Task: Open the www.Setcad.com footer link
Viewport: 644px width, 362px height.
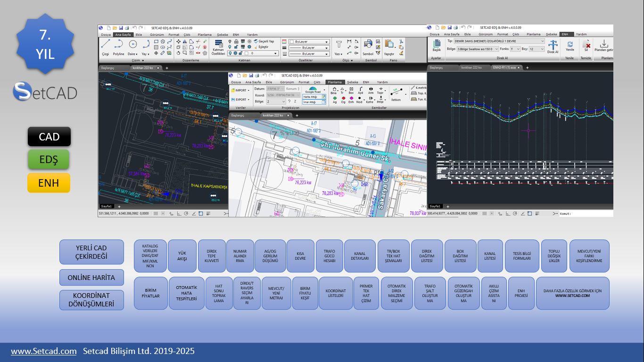Action: point(44,351)
